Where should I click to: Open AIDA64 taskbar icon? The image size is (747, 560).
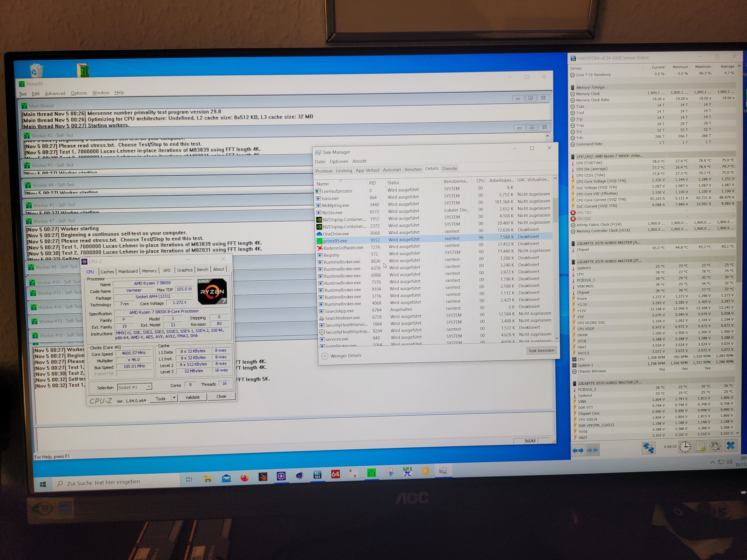335,474
